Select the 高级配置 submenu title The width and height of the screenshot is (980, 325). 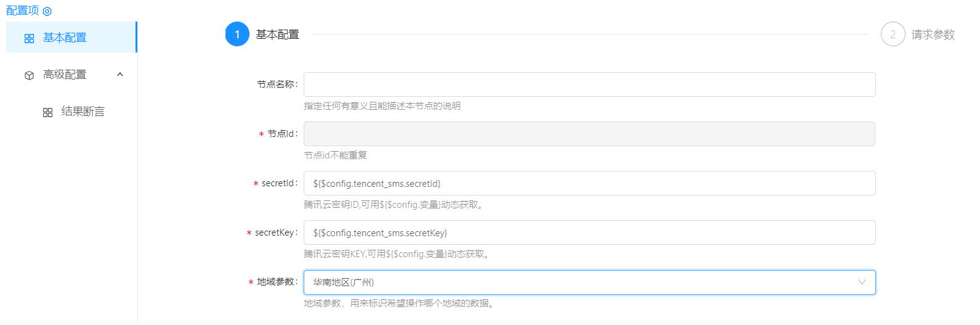point(65,75)
